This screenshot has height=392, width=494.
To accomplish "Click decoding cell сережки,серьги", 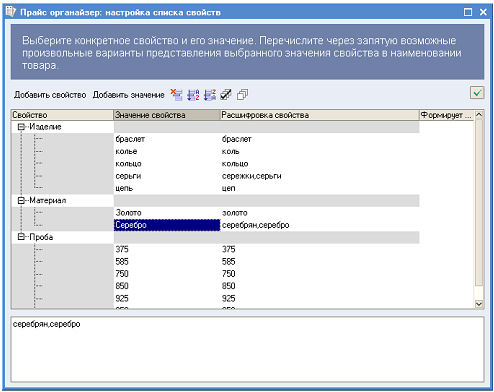I will tap(319, 176).
